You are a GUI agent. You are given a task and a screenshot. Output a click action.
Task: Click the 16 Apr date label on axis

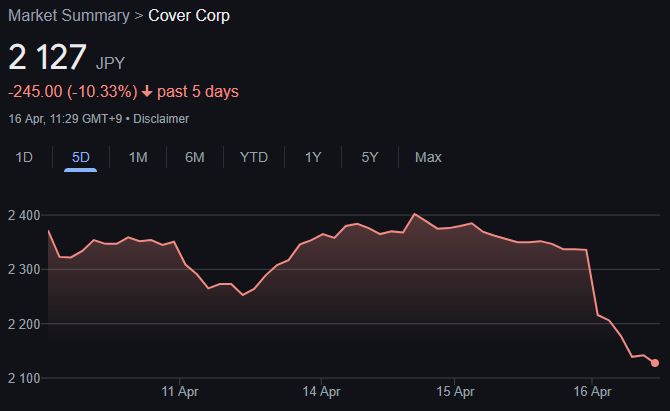coord(592,391)
